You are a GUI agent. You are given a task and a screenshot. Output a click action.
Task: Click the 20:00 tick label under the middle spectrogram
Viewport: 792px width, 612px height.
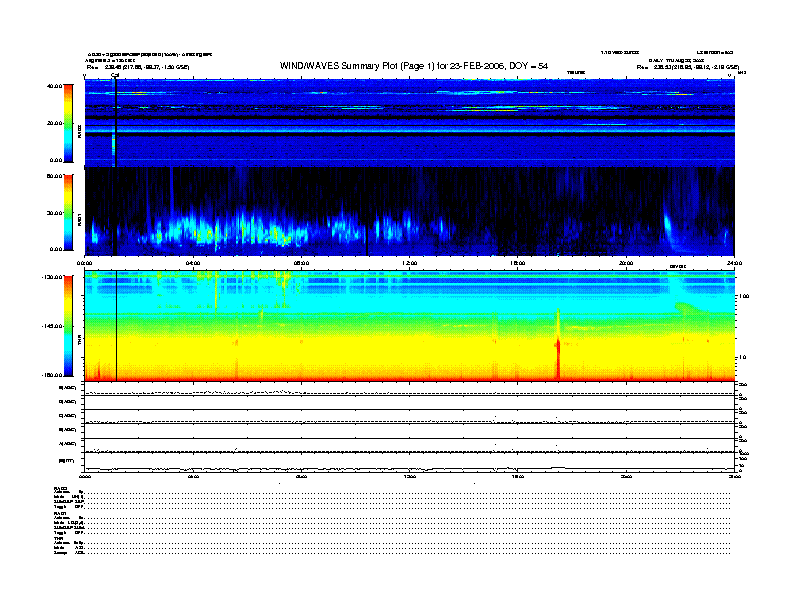pos(626,263)
